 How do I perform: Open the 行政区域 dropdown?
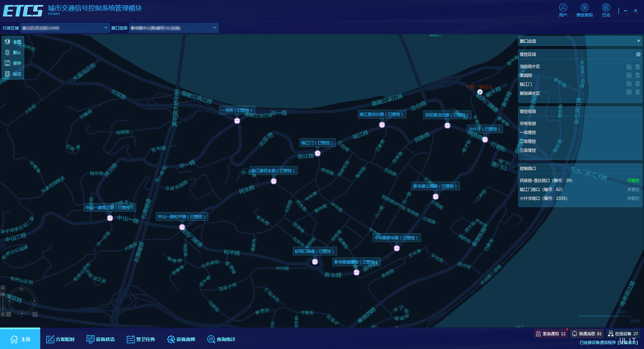coord(65,28)
